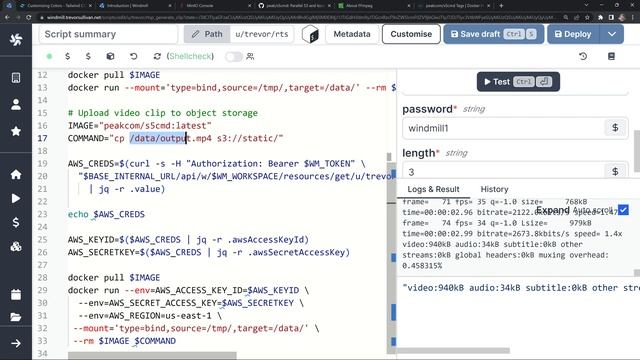Click the Customise button
The width and height of the screenshot is (640, 360).
tap(411, 34)
